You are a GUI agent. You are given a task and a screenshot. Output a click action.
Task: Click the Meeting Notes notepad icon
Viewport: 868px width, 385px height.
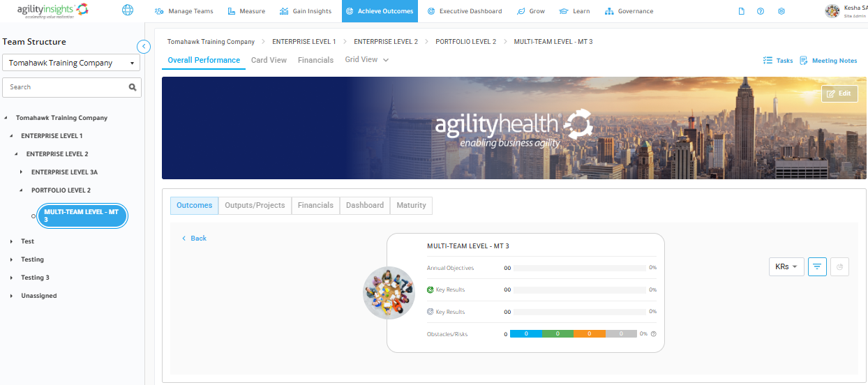pyautogui.click(x=804, y=61)
